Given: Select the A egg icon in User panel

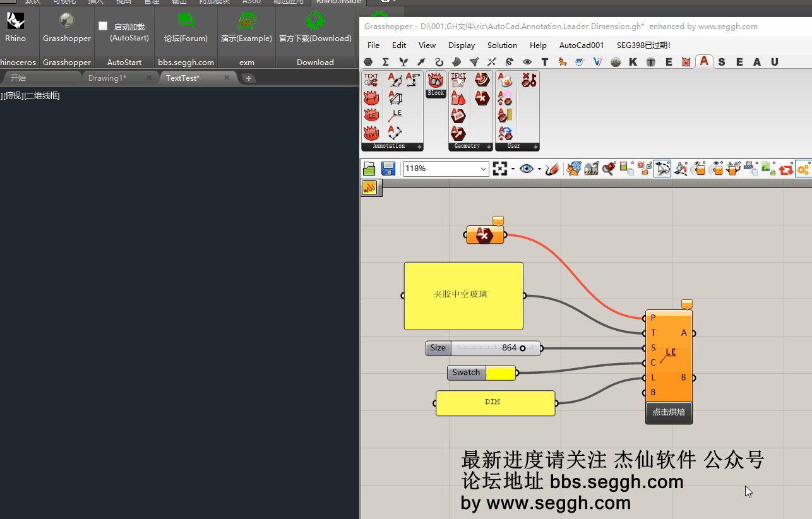Looking at the screenshot, I should pos(505,80).
